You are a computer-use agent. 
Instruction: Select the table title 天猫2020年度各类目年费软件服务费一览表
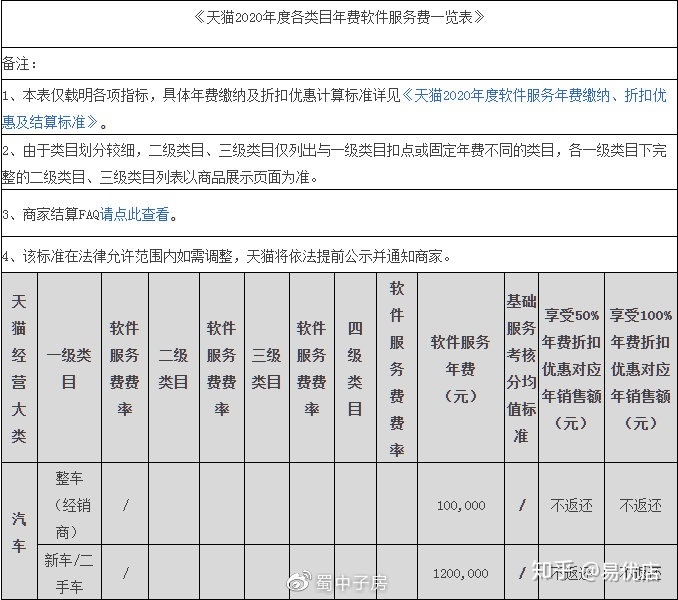339,18
